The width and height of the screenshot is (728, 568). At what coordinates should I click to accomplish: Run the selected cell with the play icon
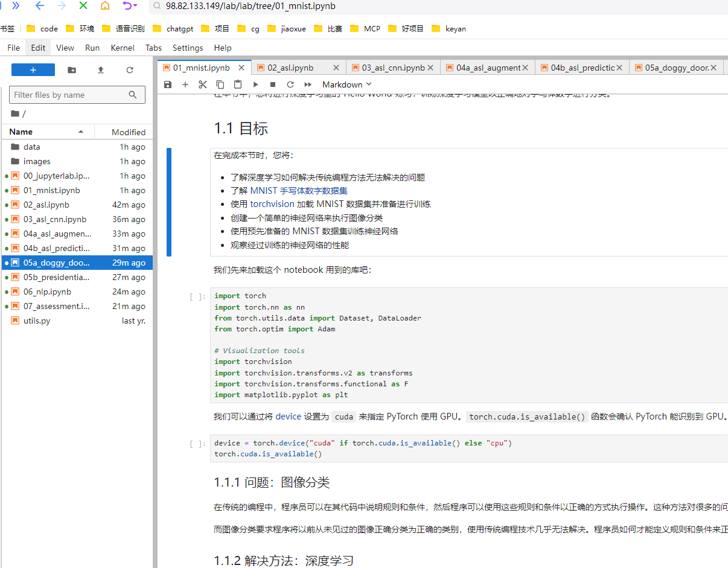(255, 85)
